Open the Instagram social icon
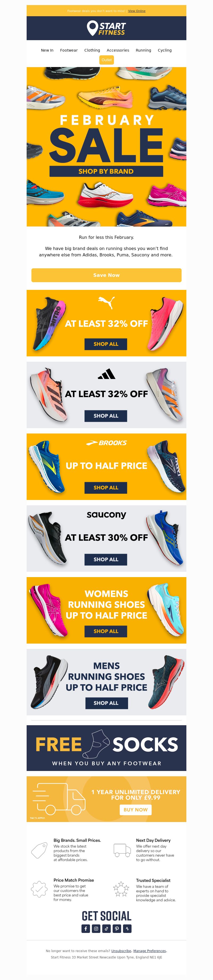 click(x=96, y=928)
